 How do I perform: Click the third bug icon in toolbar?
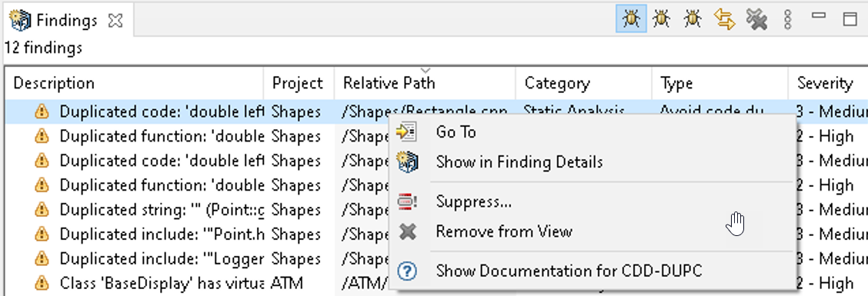point(692,19)
